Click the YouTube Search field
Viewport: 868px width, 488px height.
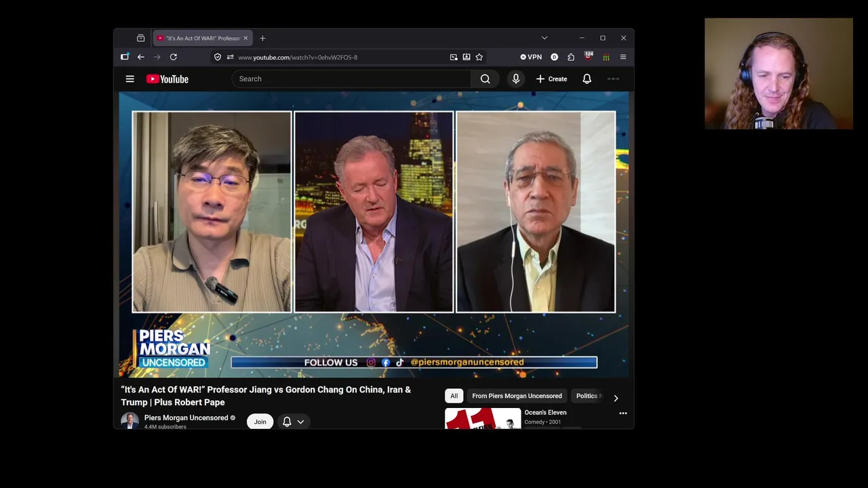(351, 79)
